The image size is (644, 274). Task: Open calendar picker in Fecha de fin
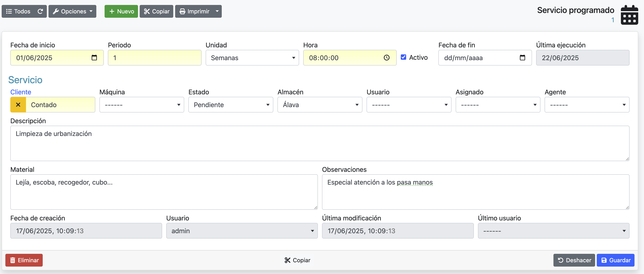[522, 58]
